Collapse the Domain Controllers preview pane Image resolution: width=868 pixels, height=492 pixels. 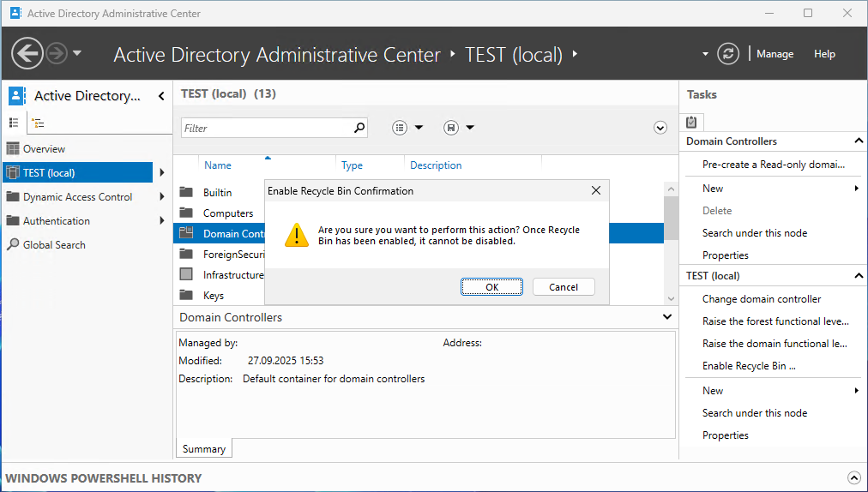point(667,317)
